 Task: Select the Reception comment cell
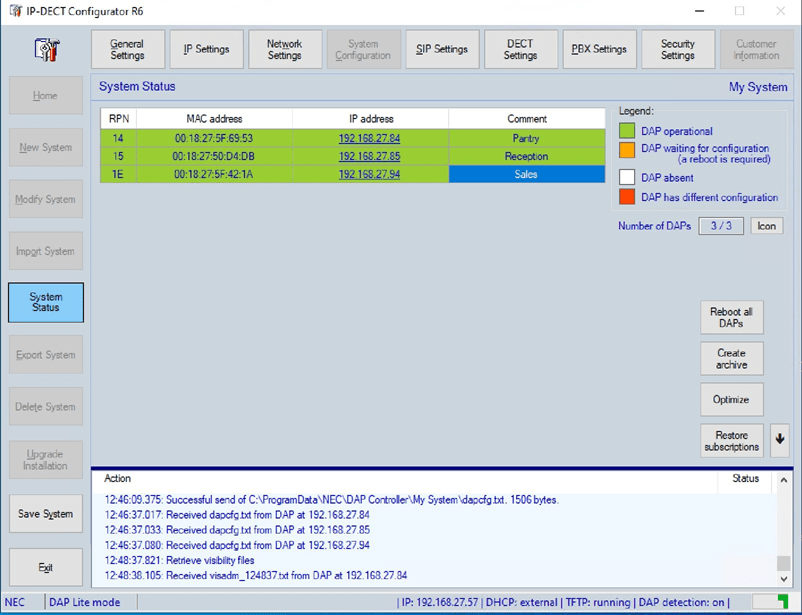coord(527,156)
